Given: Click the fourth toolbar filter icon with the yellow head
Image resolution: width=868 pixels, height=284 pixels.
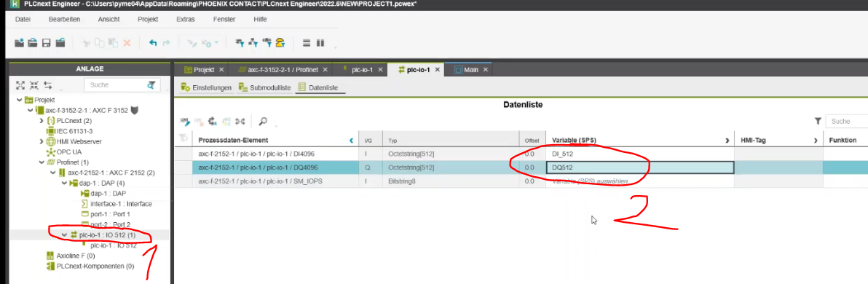Looking at the screenshot, I should pyautogui.click(x=280, y=43).
